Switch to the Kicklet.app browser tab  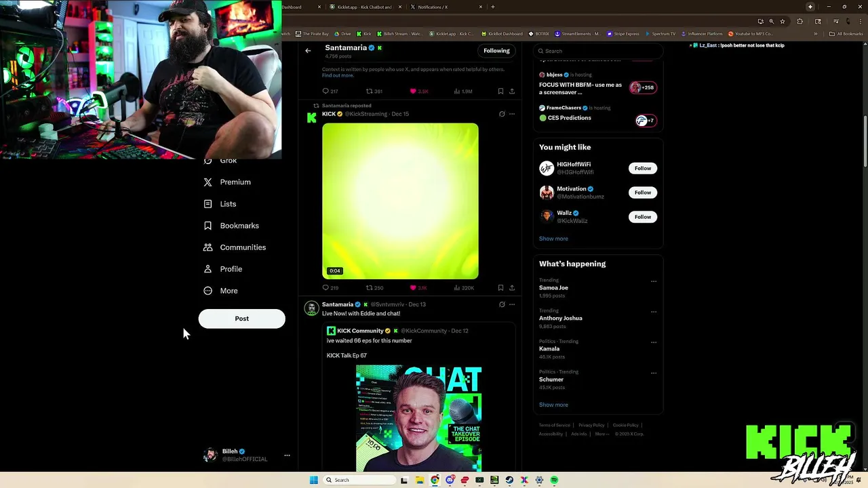(x=365, y=7)
